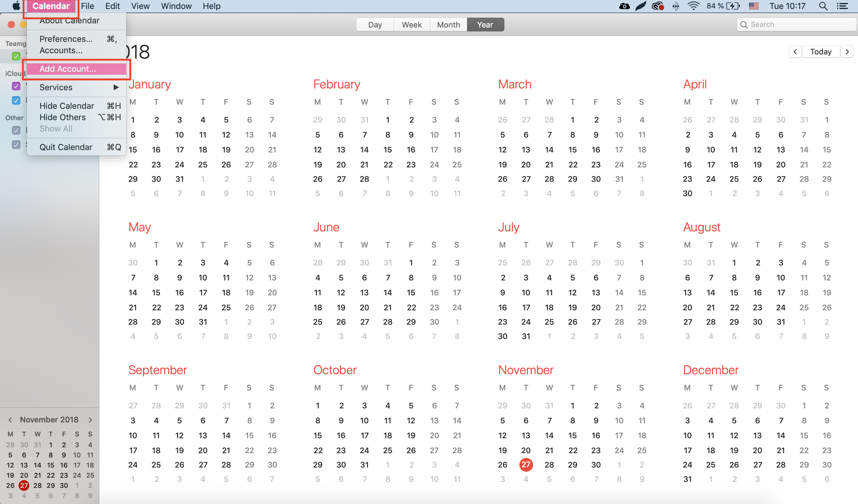
Task: Go back a month in mini calendar
Action: (x=10, y=420)
